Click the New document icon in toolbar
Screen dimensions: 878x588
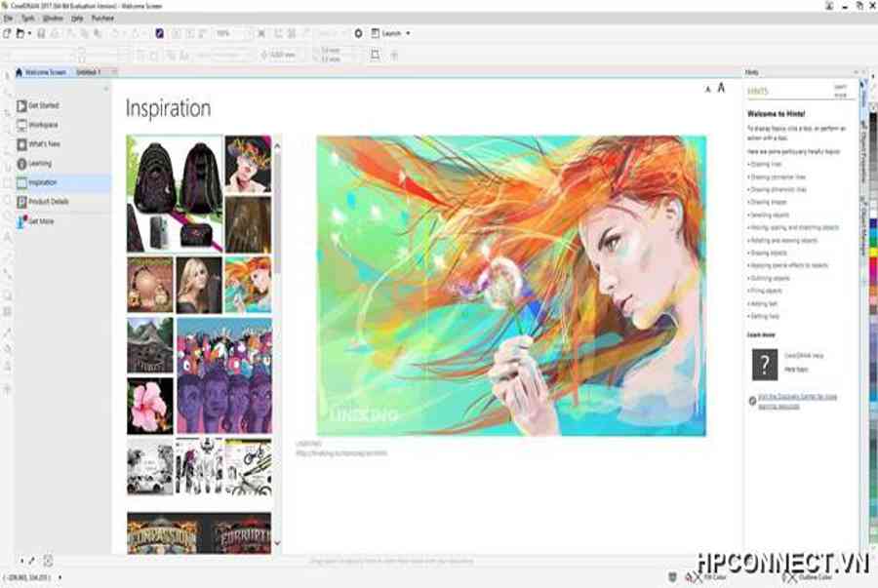7,33
